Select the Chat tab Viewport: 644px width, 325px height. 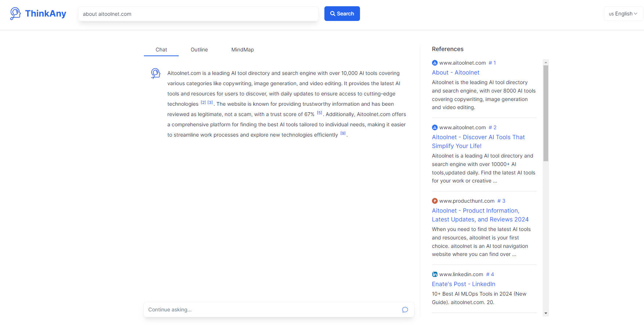(161, 50)
